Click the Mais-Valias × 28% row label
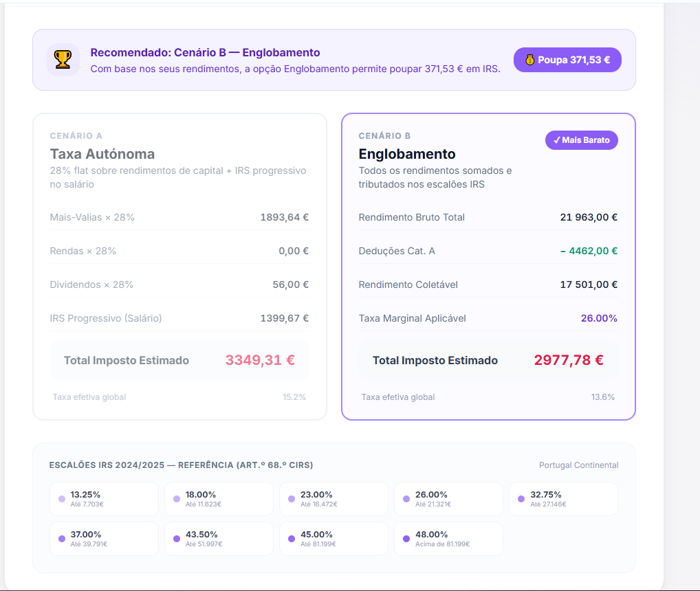The height and width of the screenshot is (591, 700). (x=92, y=217)
